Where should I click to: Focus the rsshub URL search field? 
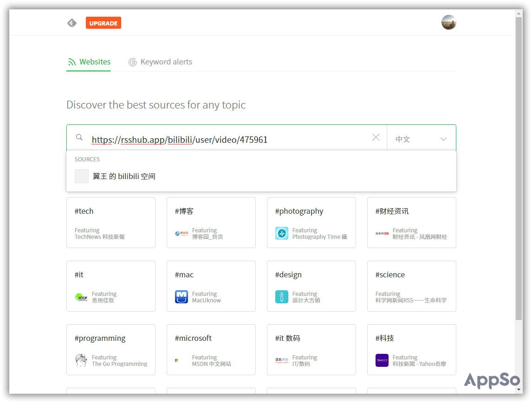pos(227,138)
